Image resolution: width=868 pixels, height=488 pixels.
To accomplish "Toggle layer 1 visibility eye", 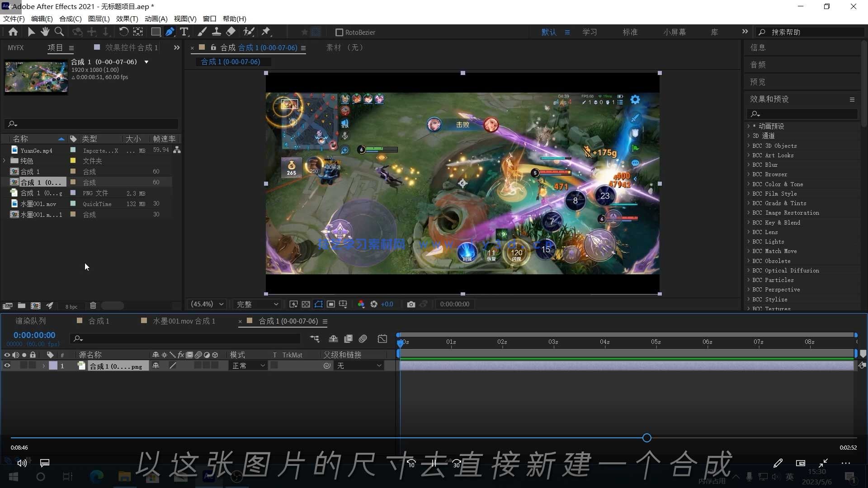I will pyautogui.click(x=7, y=366).
